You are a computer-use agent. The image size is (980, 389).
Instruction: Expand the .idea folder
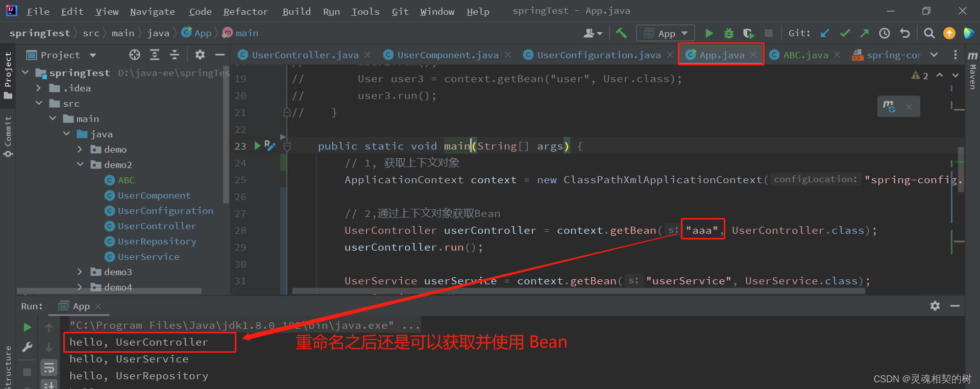pyautogui.click(x=39, y=88)
